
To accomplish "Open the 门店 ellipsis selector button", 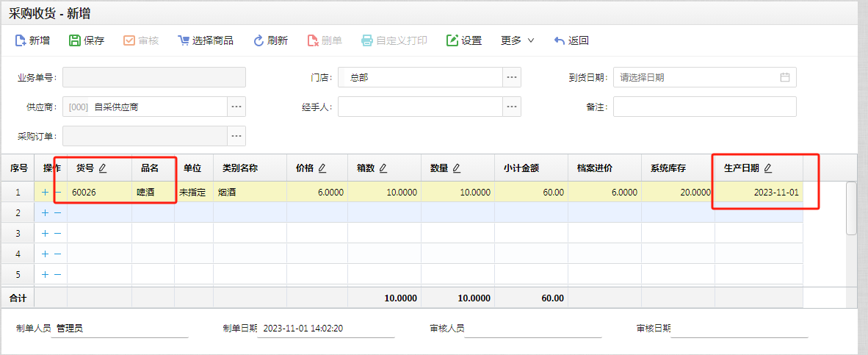I will click(512, 77).
